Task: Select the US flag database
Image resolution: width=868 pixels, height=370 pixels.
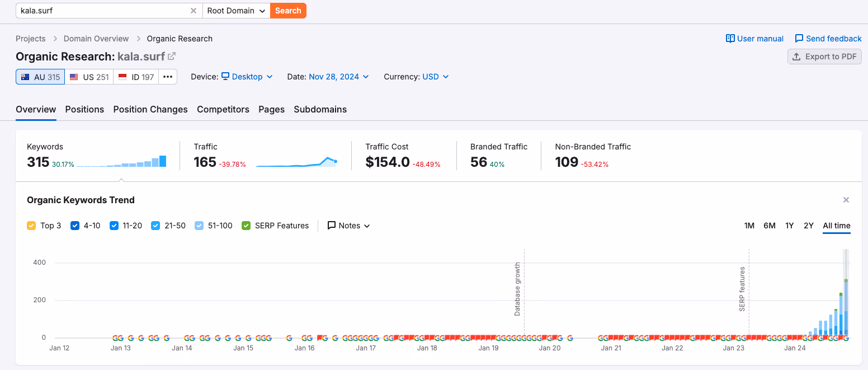Action: coord(74,77)
